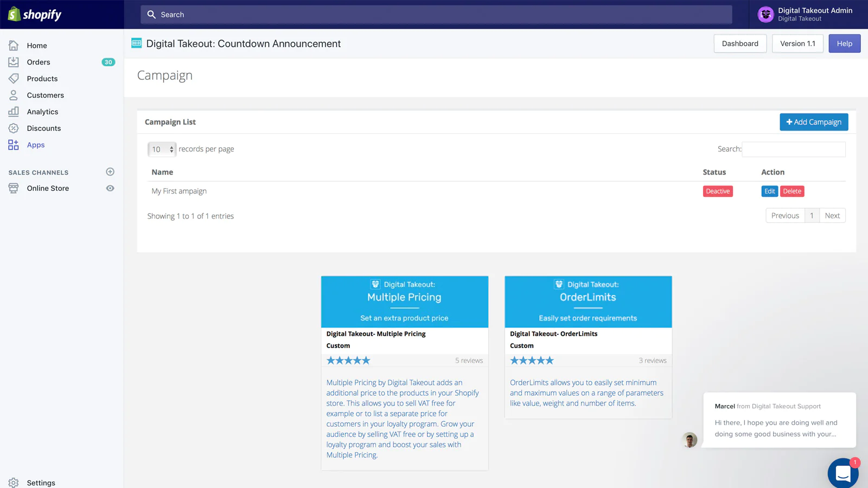Click the Deactive status button
Viewport: 868px width, 488px height.
(x=718, y=191)
